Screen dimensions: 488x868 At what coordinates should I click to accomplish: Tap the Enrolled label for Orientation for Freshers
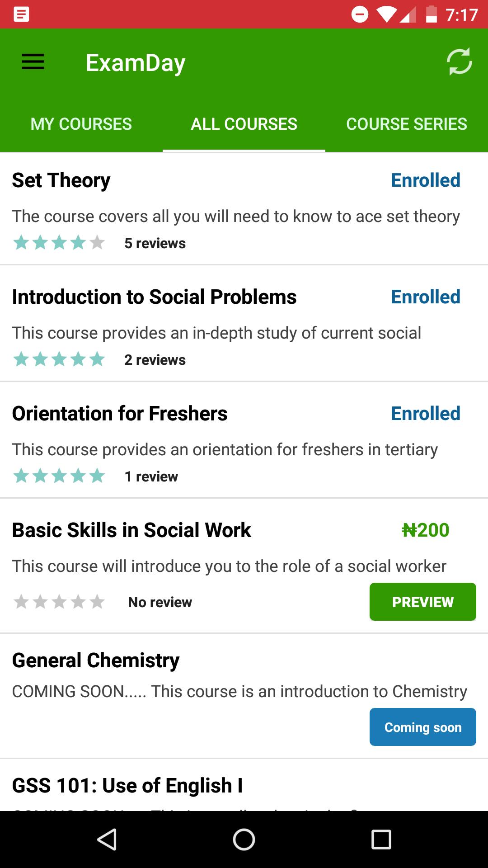click(426, 414)
